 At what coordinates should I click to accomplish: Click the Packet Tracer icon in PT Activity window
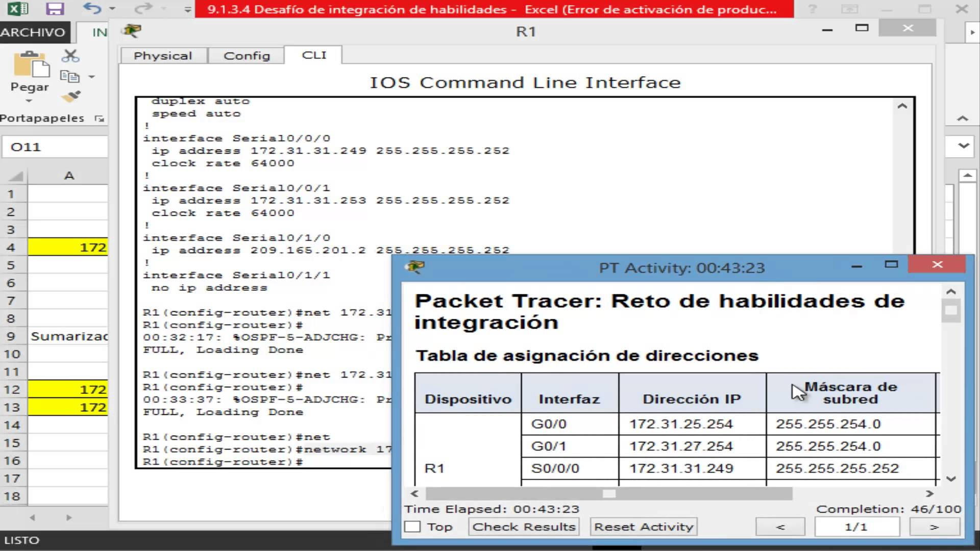coord(414,267)
